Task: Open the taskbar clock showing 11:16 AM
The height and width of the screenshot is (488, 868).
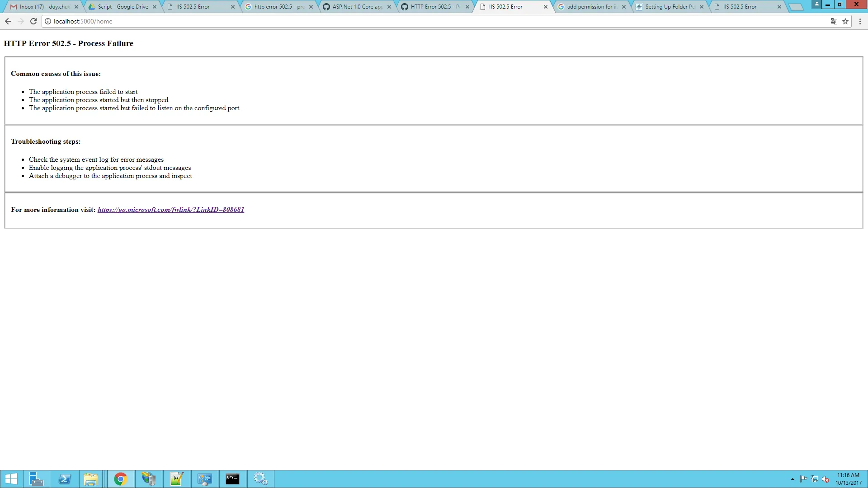Action: [x=848, y=479]
